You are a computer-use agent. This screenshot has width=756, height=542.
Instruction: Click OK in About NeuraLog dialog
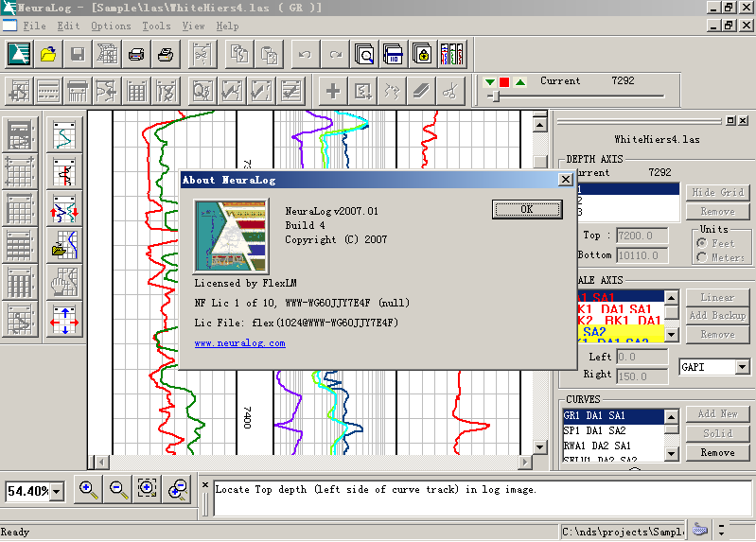tap(527, 209)
